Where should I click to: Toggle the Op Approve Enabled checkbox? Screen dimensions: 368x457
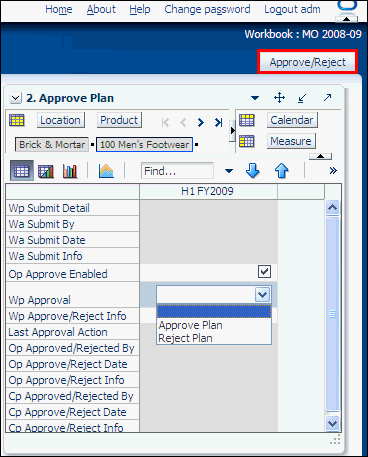coord(264,271)
